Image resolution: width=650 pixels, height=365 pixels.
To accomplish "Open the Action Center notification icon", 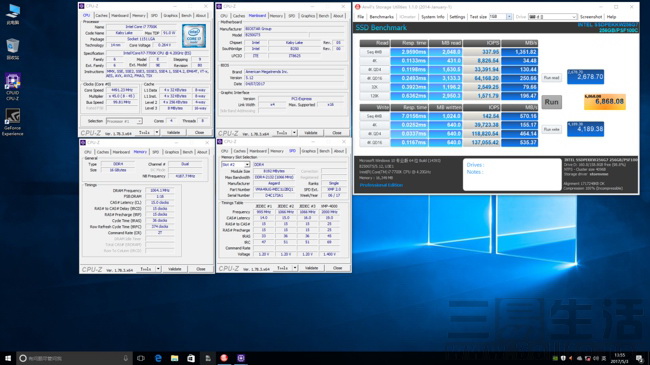I will pos(640,358).
